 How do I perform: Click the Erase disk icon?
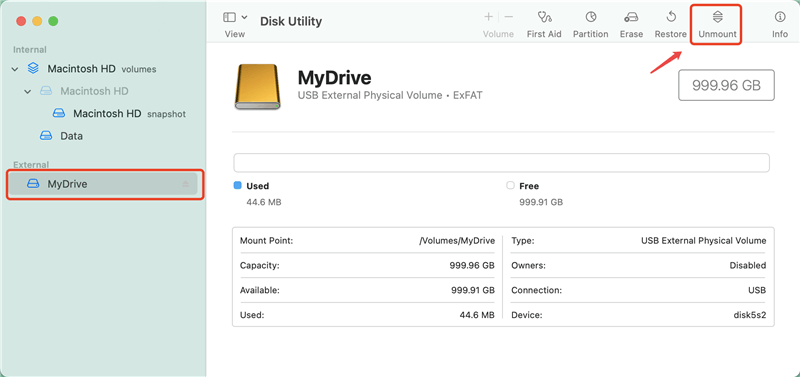[x=631, y=18]
